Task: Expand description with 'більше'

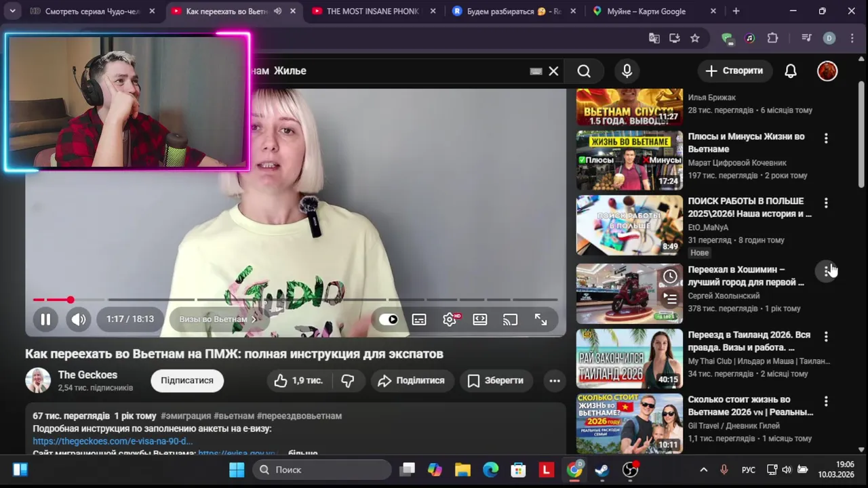Action: (x=302, y=453)
